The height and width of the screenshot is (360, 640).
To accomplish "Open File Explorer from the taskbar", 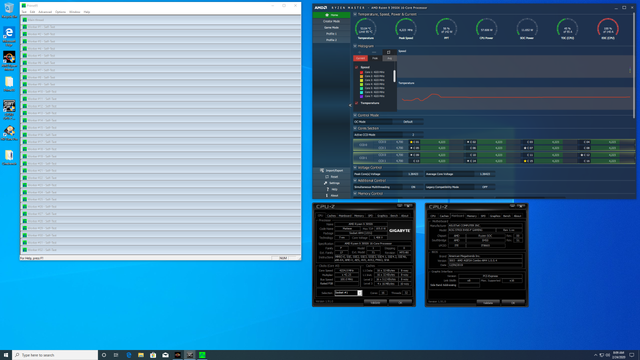I will pos(141,355).
